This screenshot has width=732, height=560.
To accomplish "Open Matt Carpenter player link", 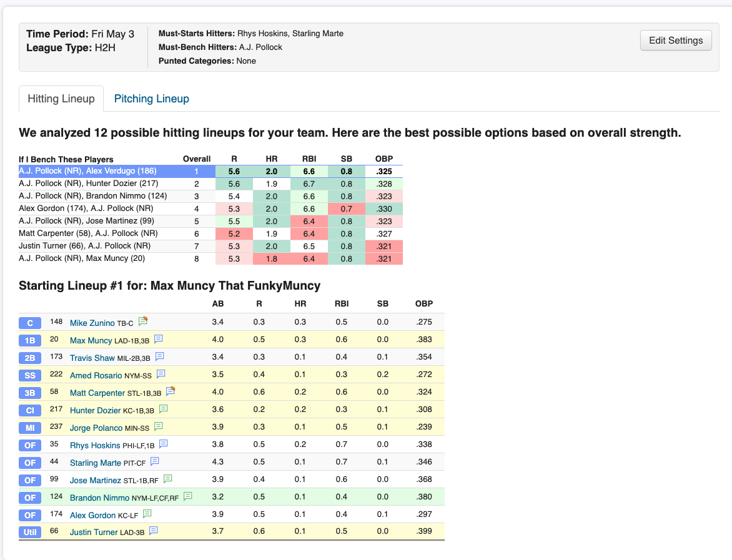I will (x=97, y=393).
